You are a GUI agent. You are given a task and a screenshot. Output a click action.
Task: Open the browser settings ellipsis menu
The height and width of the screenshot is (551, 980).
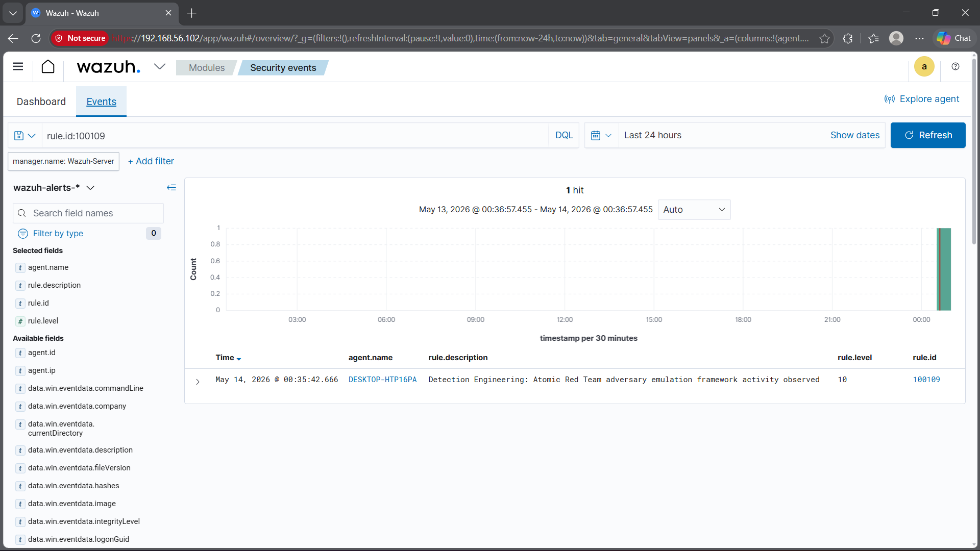pyautogui.click(x=919, y=38)
